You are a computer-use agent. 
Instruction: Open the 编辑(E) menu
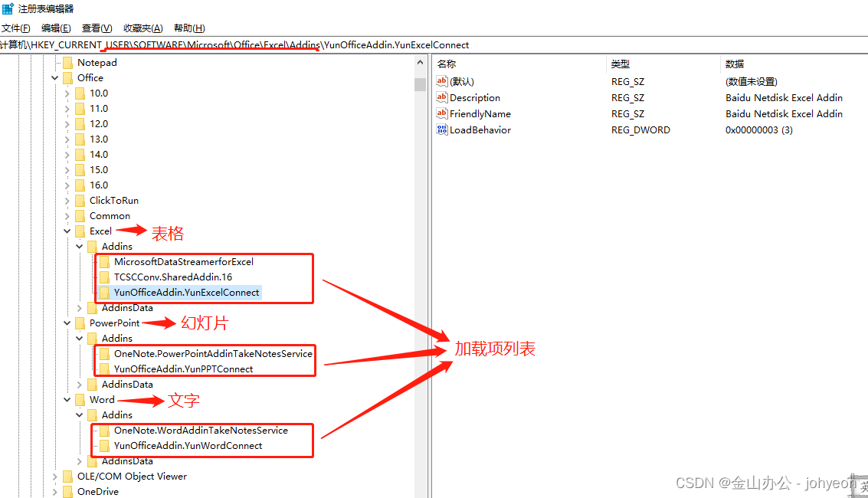(x=56, y=28)
